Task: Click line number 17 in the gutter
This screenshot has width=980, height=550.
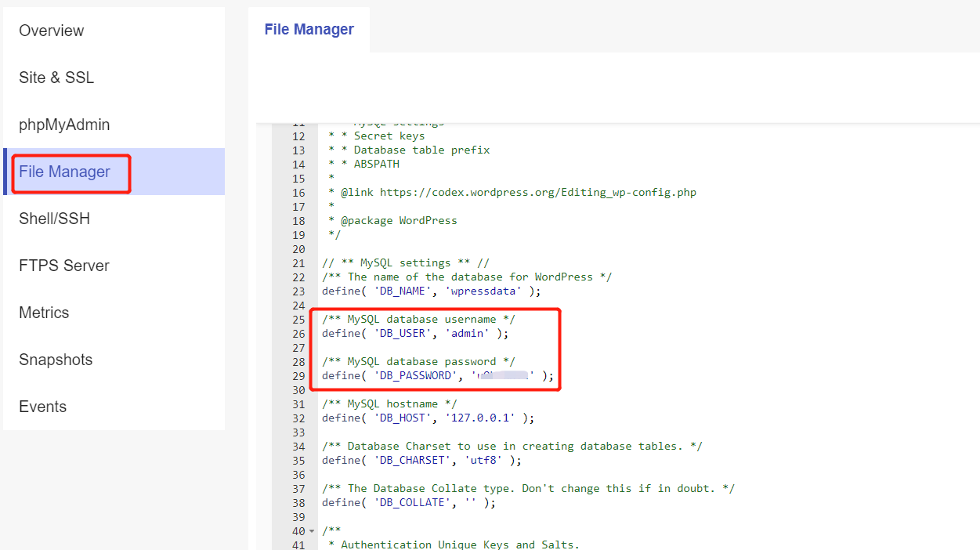Action: (x=298, y=207)
